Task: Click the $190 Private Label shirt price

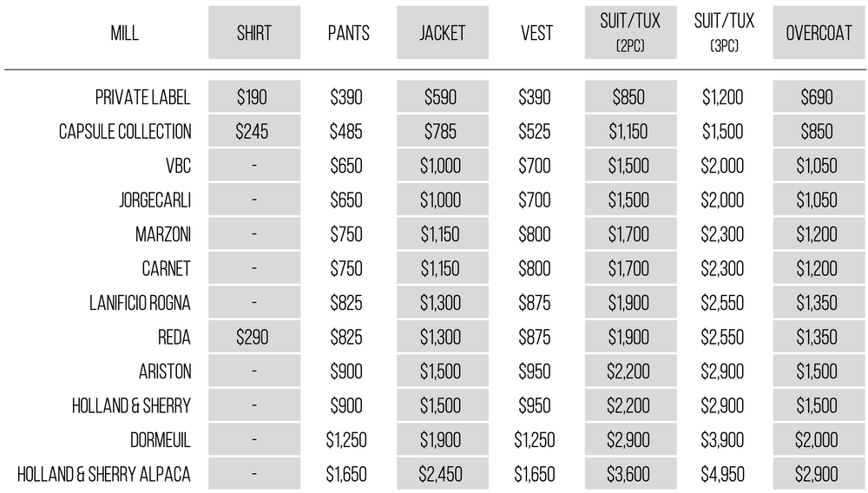Action: pyautogui.click(x=253, y=97)
